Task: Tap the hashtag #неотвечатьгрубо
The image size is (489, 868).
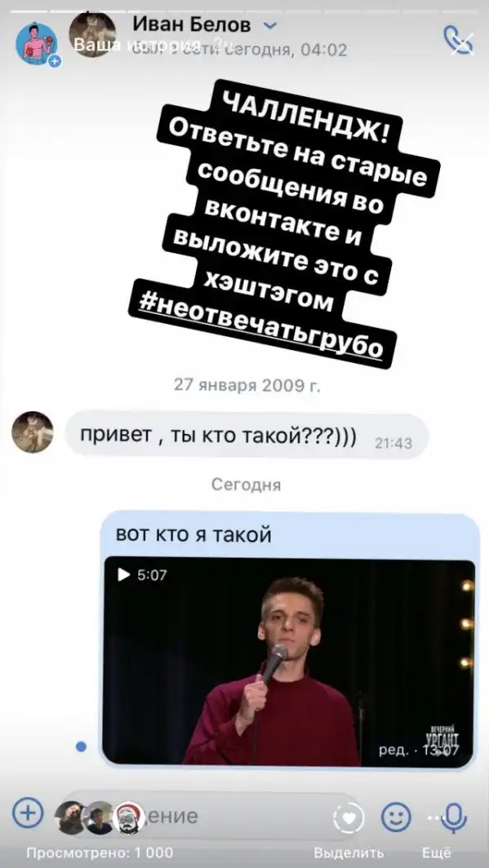Action: point(262,322)
